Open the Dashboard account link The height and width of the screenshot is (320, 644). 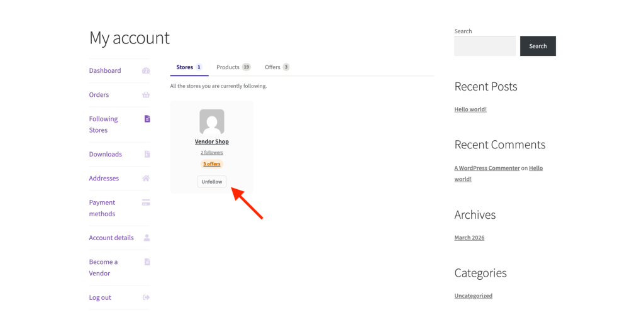coord(105,70)
